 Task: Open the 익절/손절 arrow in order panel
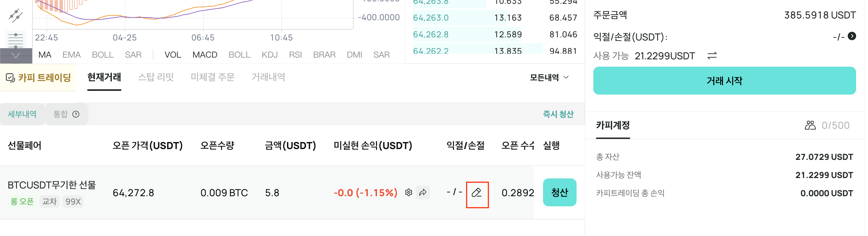[x=852, y=36]
